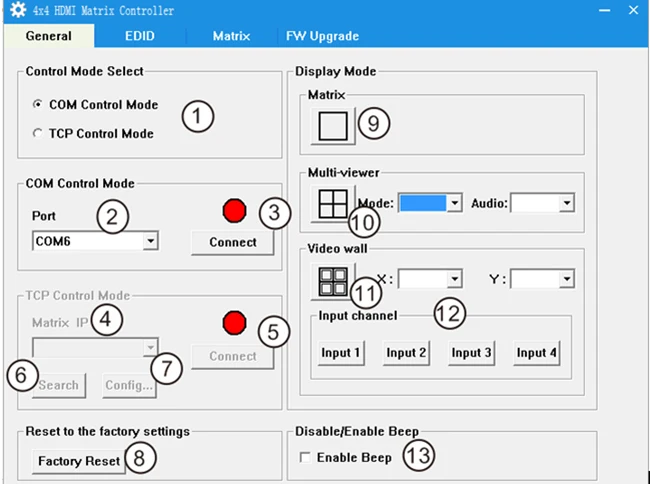Click the red TCP connection status indicator

click(x=234, y=323)
